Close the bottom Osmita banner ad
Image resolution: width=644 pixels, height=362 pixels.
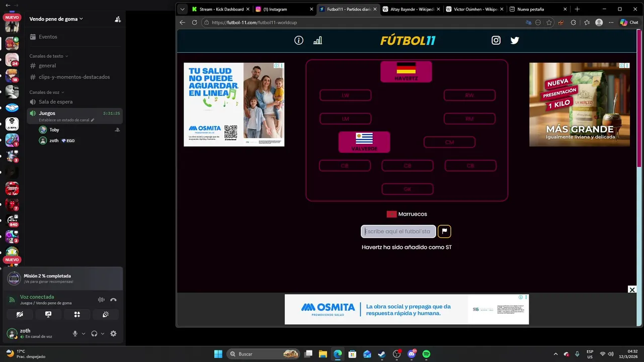(632, 289)
